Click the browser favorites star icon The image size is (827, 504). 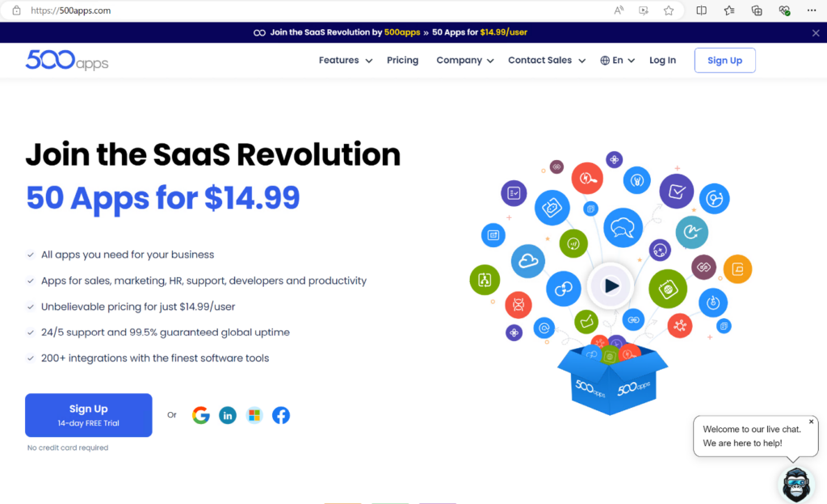pos(669,10)
